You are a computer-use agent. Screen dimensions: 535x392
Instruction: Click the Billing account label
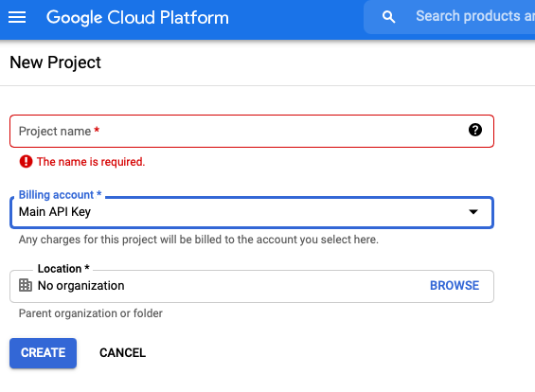[60, 195]
